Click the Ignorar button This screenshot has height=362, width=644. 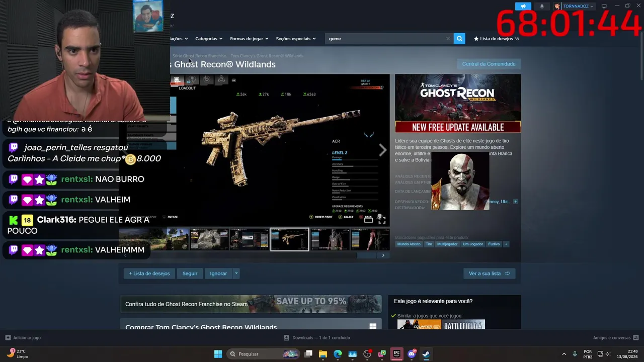(218, 274)
